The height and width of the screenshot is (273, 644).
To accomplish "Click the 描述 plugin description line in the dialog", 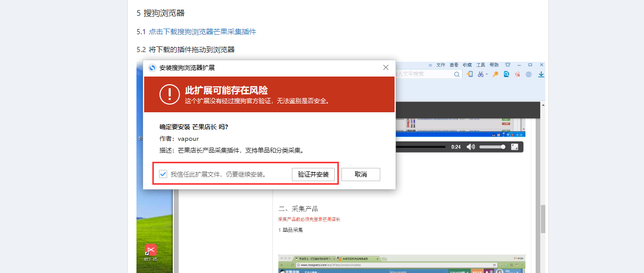I will 232,151.
